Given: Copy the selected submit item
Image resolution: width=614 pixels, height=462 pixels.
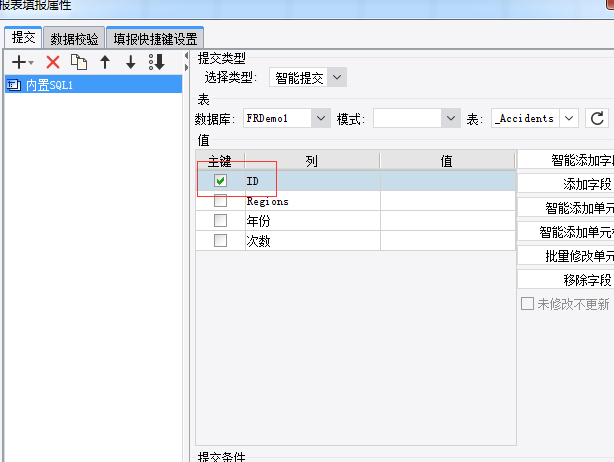Looking at the screenshot, I should point(79,62).
